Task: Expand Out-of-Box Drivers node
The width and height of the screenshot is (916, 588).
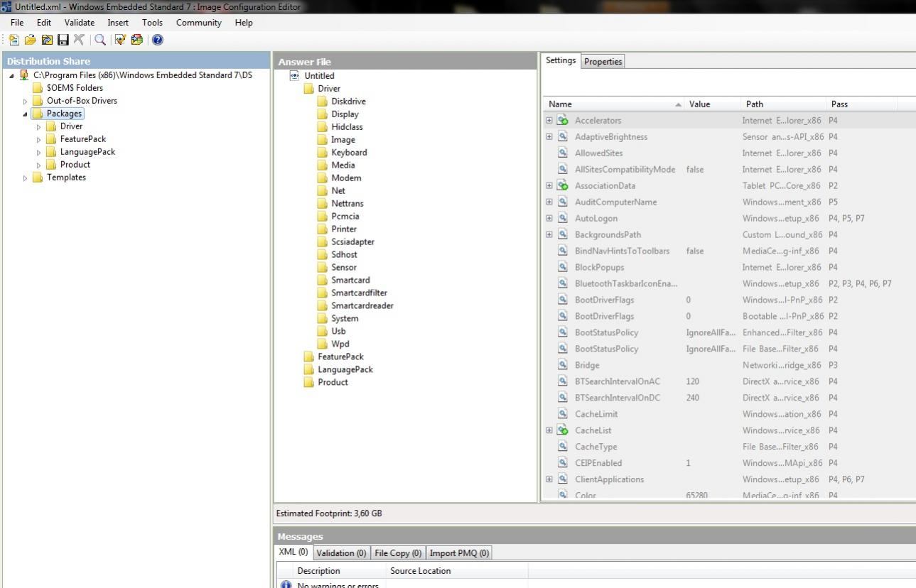Action: (x=26, y=101)
